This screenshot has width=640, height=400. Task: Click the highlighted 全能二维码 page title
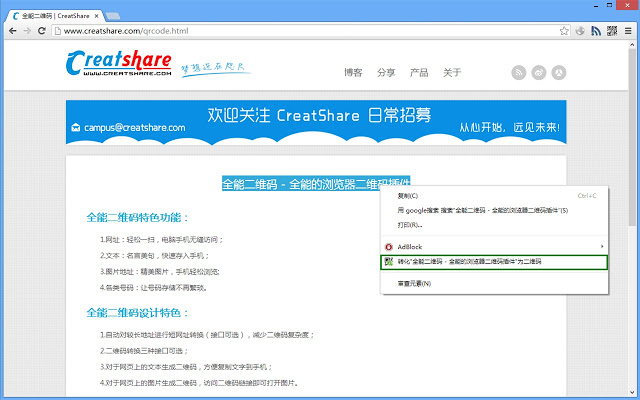point(316,184)
